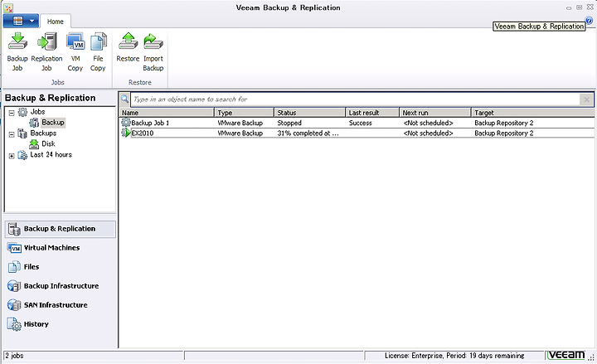
Task: Click EX2010's Backup Repository 2 target cell
Action: (x=504, y=133)
